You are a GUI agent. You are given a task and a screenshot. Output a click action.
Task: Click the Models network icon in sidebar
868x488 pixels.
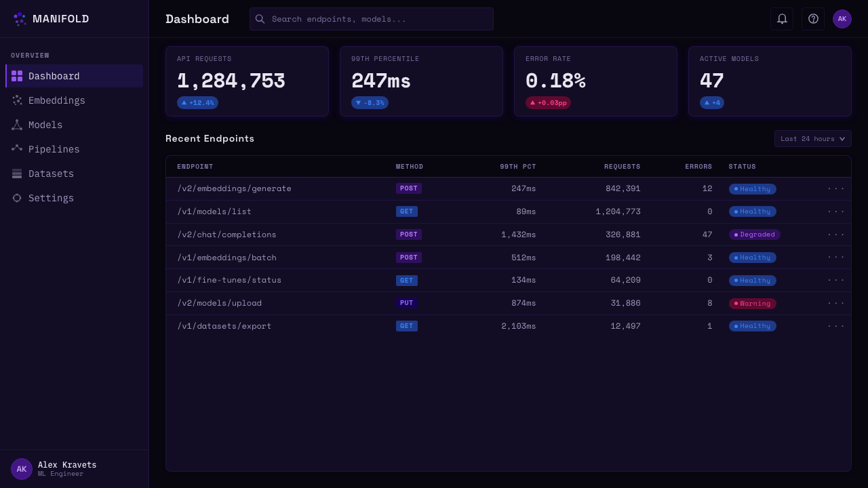pyautogui.click(x=17, y=125)
